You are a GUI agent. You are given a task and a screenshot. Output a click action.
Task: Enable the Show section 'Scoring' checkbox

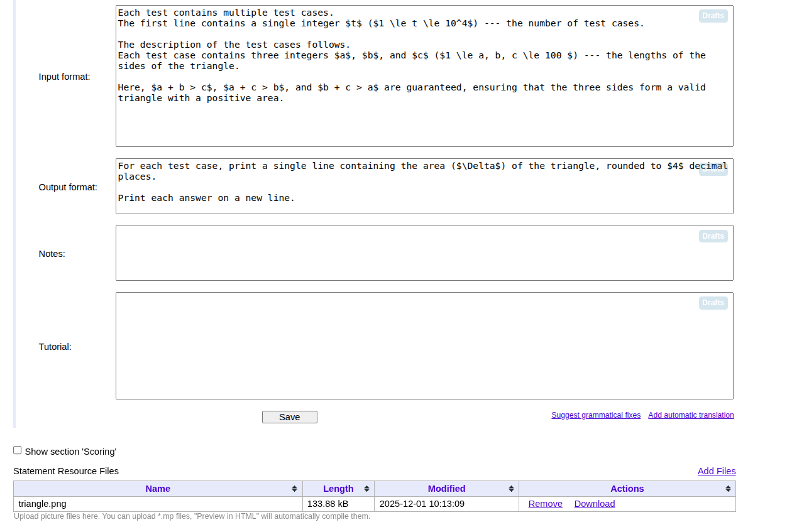(18, 450)
